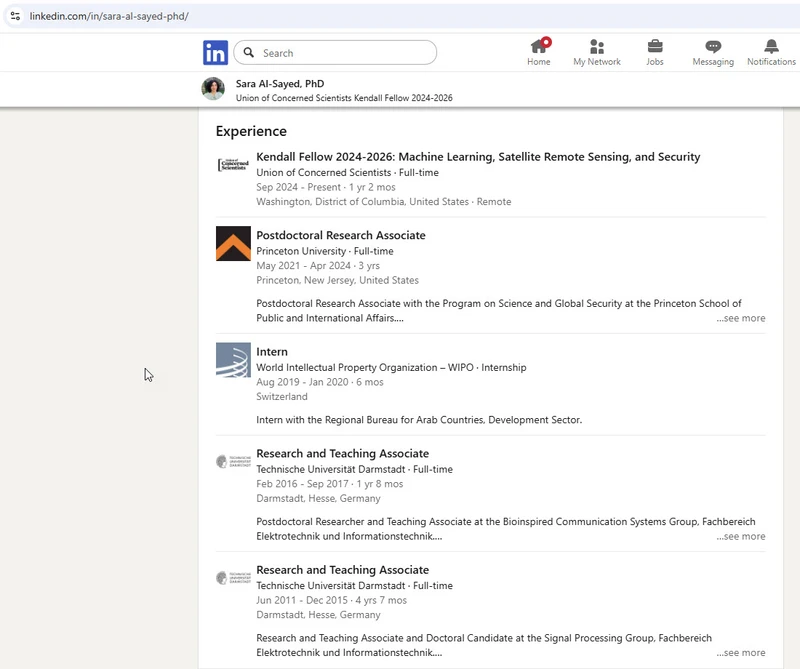Image resolution: width=800 pixels, height=669 pixels.
Task: Open Postdoctoral Research Associate title
Action: pyautogui.click(x=341, y=235)
